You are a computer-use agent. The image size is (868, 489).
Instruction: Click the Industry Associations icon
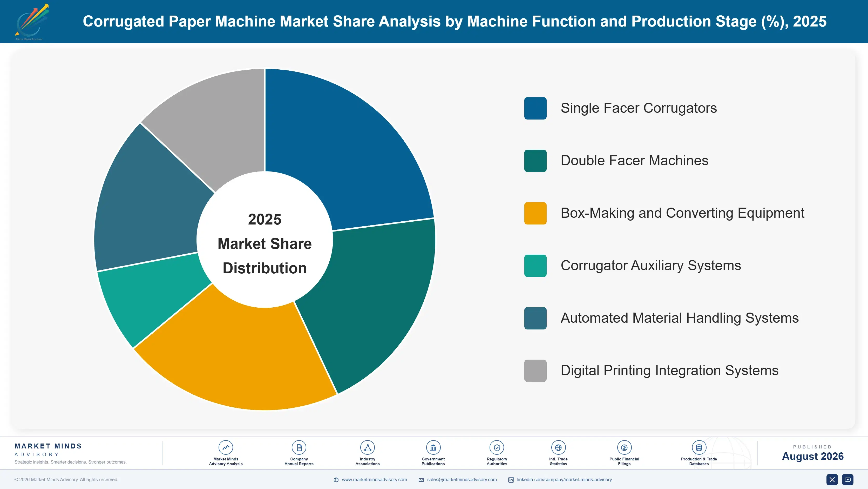click(367, 447)
